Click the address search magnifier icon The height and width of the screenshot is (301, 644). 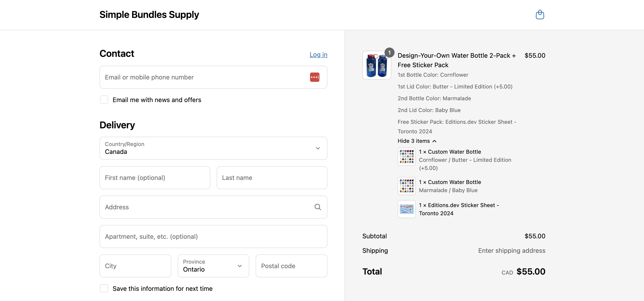coord(317,207)
